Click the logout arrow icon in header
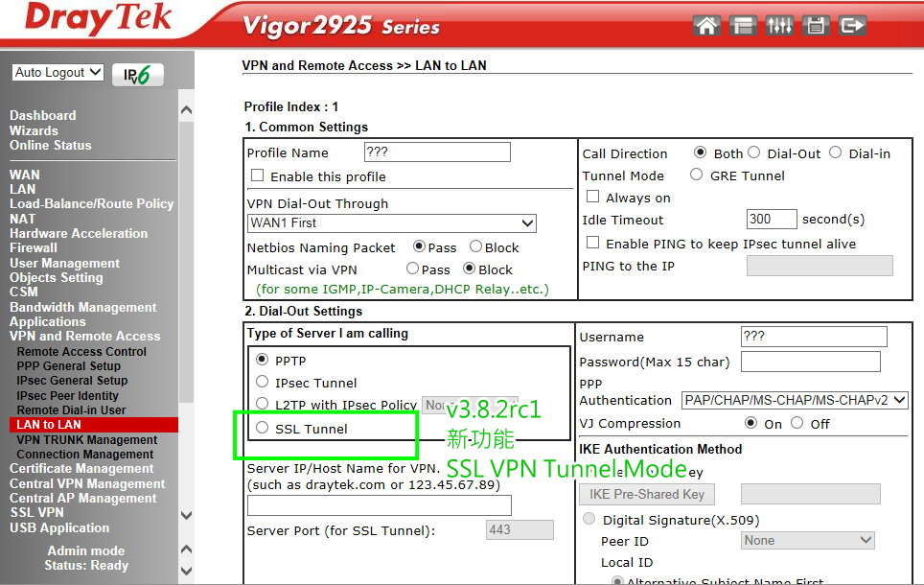 (852, 25)
